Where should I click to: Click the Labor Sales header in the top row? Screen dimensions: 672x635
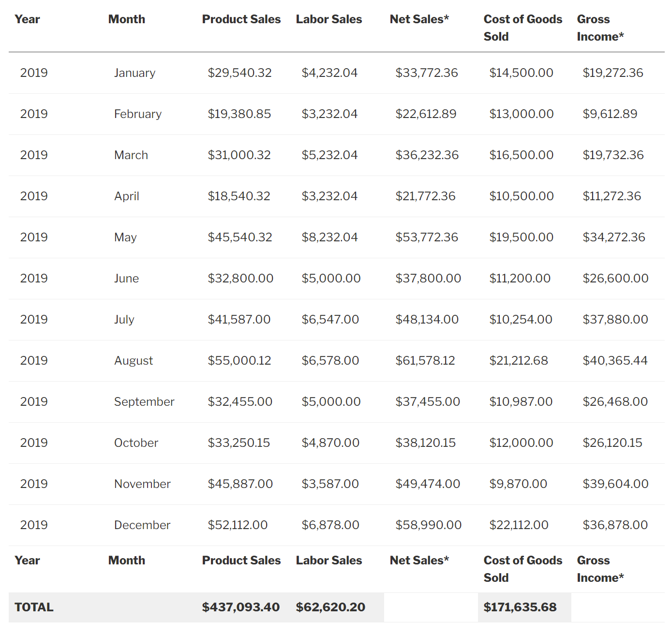329,19
